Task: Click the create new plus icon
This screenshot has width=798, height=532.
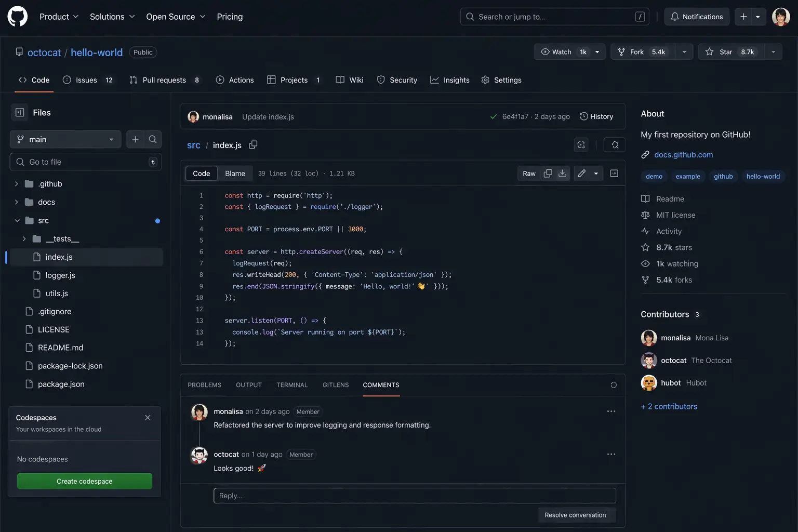Action: pos(743,17)
